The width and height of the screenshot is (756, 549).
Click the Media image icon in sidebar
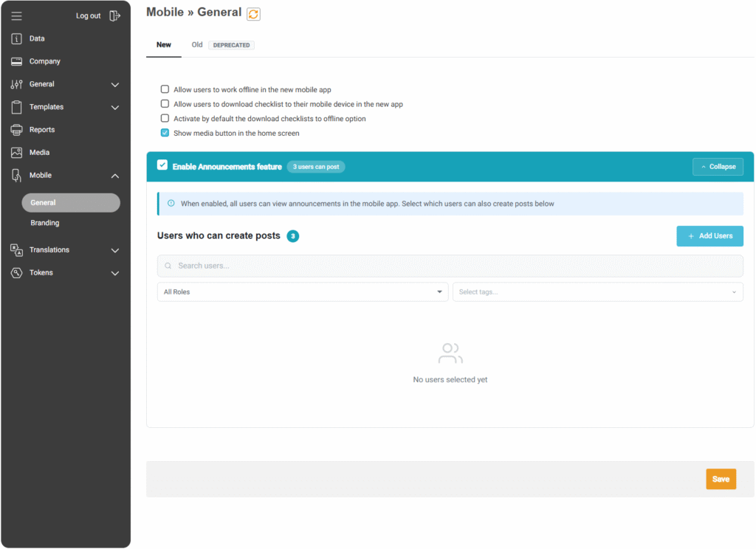pos(16,153)
